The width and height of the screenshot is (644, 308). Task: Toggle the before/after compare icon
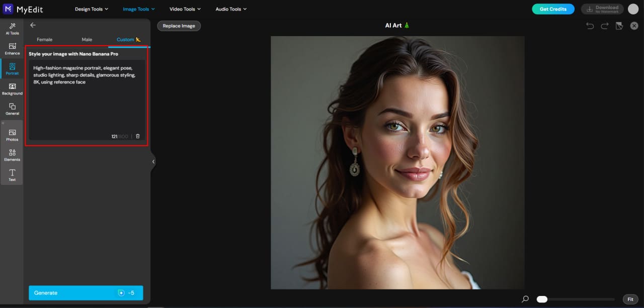click(619, 26)
